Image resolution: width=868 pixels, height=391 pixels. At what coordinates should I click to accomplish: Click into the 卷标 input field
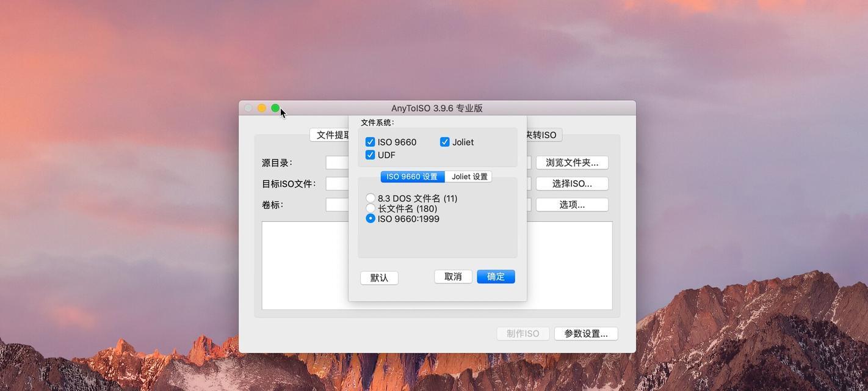coord(338,205)
